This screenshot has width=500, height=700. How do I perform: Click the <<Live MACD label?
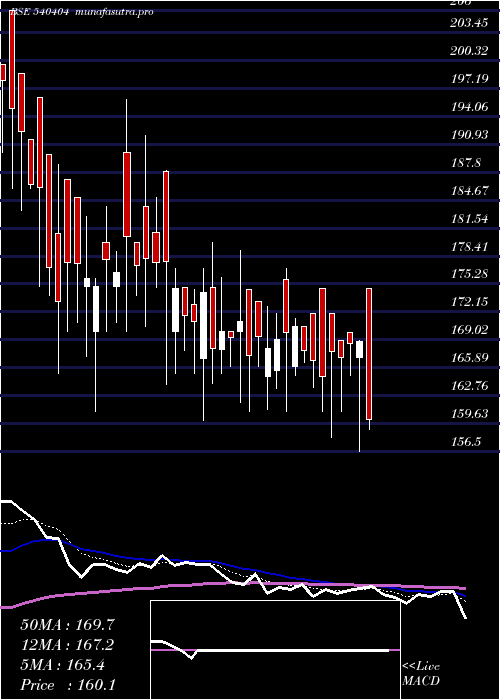pos(421,674)
